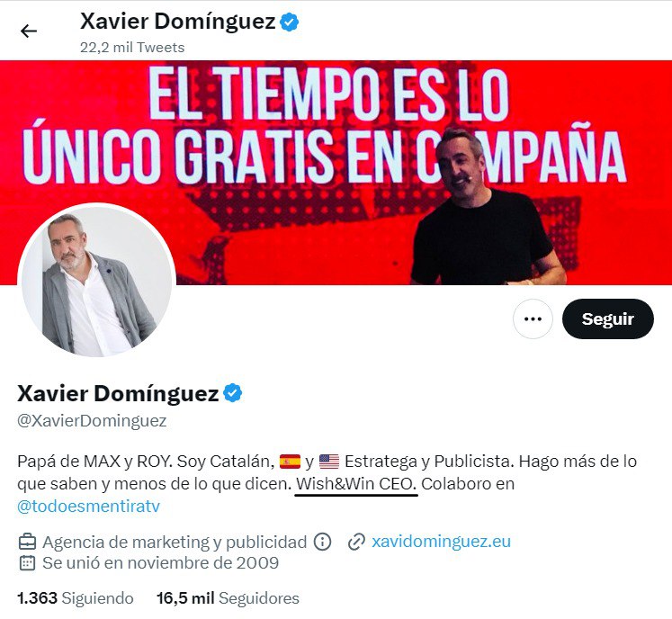
Task: Click info icon beside Agencia de marketing
Action: point(322,542)
